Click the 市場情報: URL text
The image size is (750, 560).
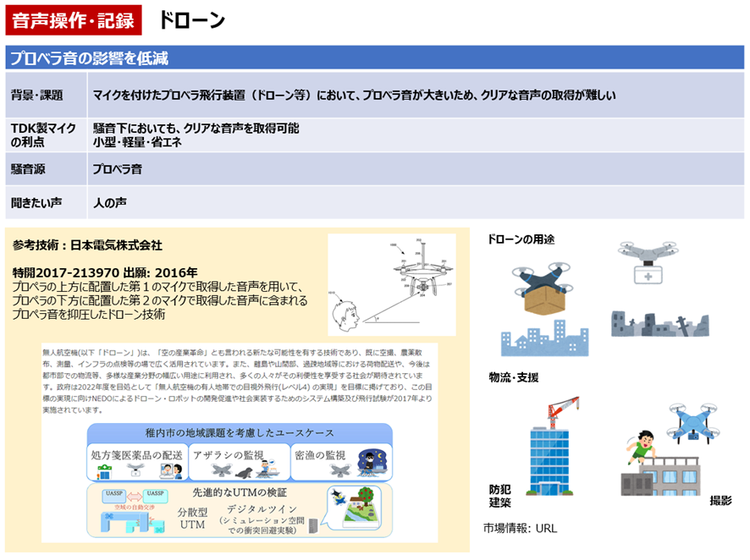click(x=521, y=528)
